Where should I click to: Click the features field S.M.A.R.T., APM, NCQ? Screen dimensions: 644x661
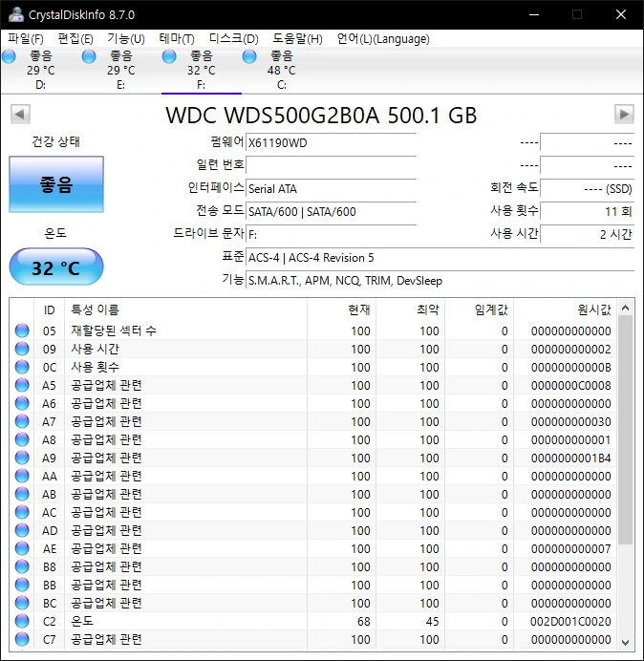point(440,280)
